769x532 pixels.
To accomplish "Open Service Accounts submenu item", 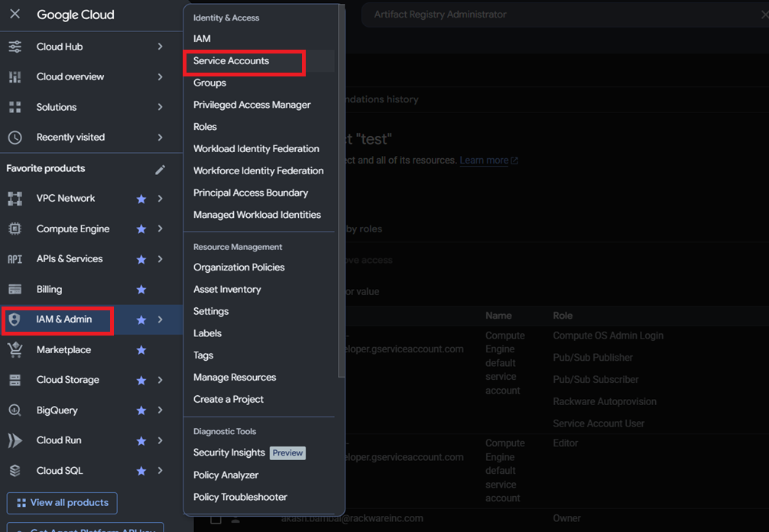I will [231, 61].
